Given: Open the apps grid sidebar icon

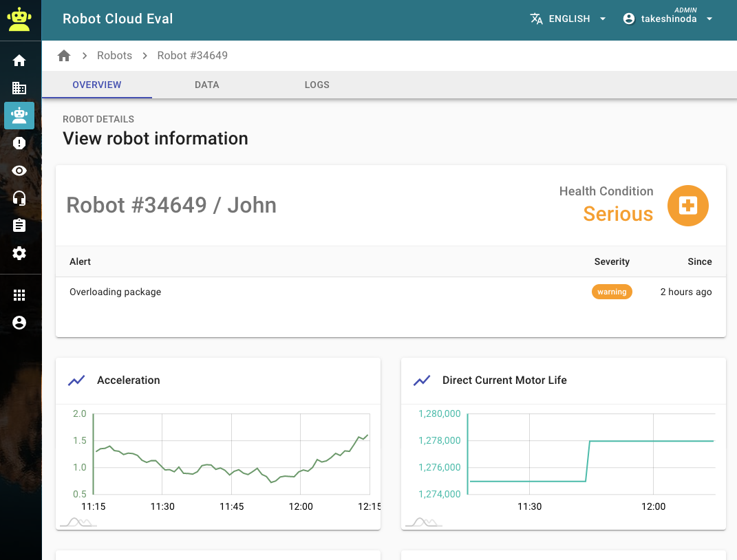Looking at the screenshot, I should click(19, 295).
